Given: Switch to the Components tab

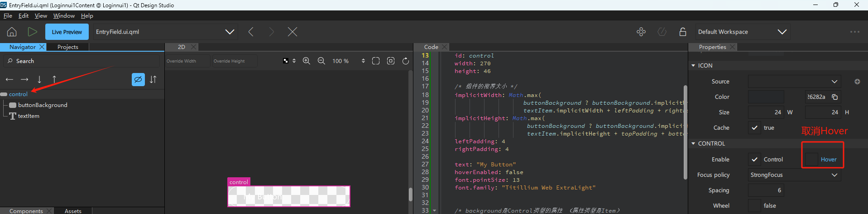Looking at the screenshot, I should click(26, 211).
